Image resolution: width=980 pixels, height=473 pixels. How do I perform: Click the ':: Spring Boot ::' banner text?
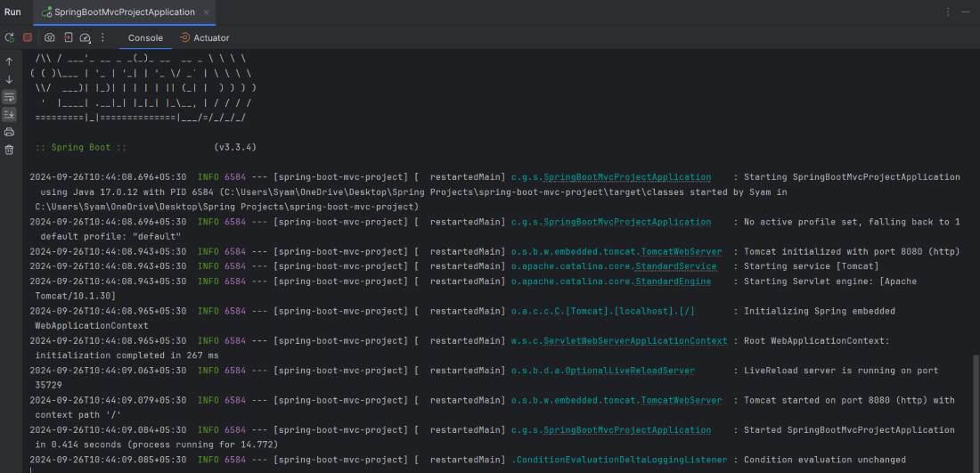(81, 148)
